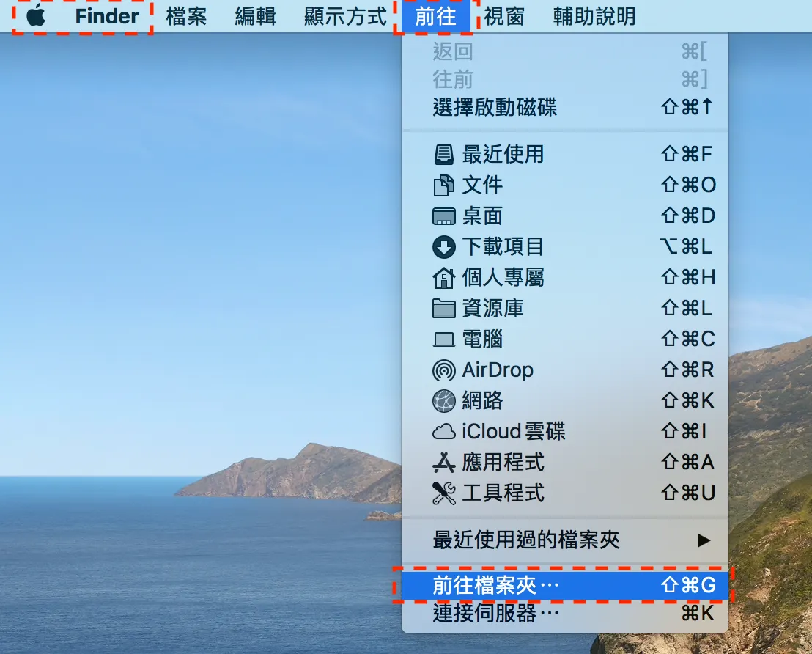The width and height of the screenshot is (812, 654).
Task: Click the 電腦 laptop icon
Action: 444,339
